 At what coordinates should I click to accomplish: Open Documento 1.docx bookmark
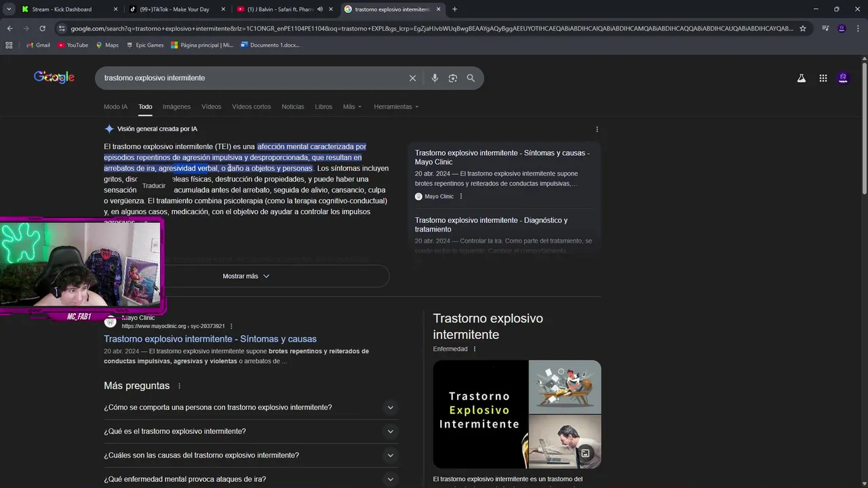point(270,45)
